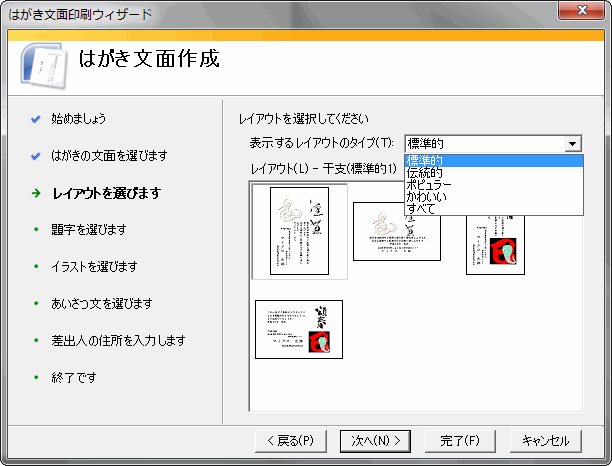Choose 伝統的 layout type
This screenshot has width=612, height=466.
coord(494,173)
